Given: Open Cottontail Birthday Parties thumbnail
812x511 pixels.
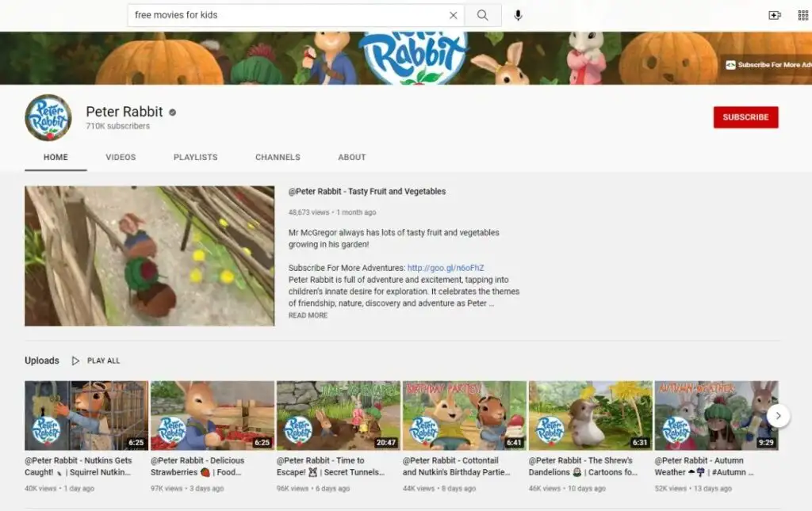Looking at the screenshot, I should click(x=465, y=415).
